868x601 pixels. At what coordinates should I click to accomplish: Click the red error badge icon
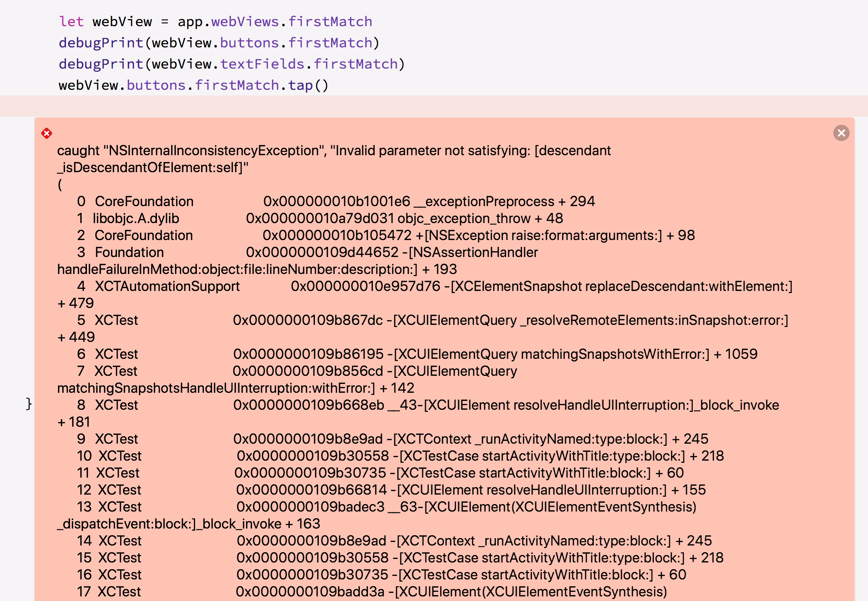[x=47, y=134]
